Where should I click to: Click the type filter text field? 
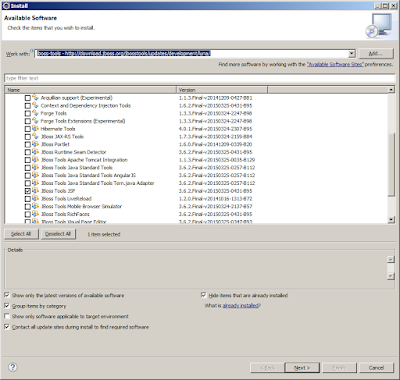tap(200, 78)
